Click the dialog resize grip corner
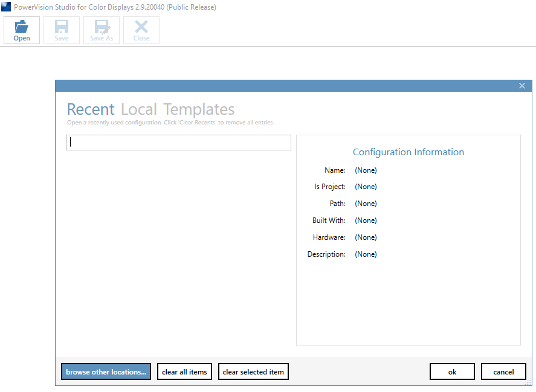Screen dimensions: 536x392 coord(529,382)
